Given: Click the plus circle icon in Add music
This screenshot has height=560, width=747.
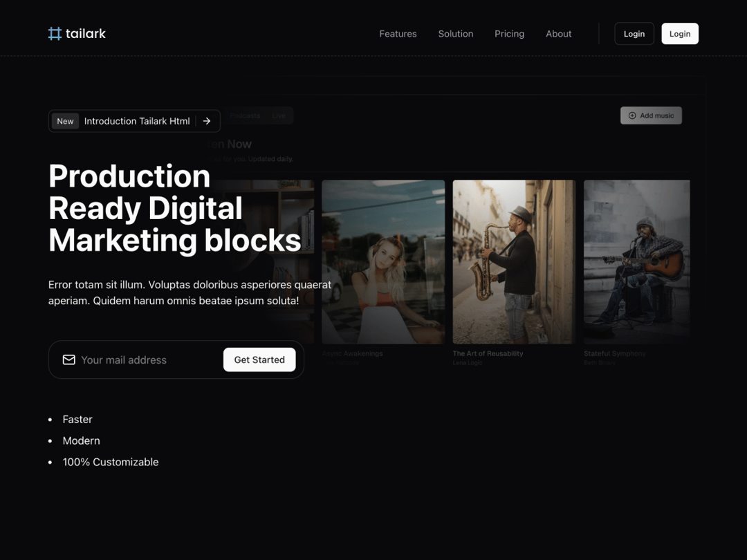Looking at the screenshot, I should (632, 115).
